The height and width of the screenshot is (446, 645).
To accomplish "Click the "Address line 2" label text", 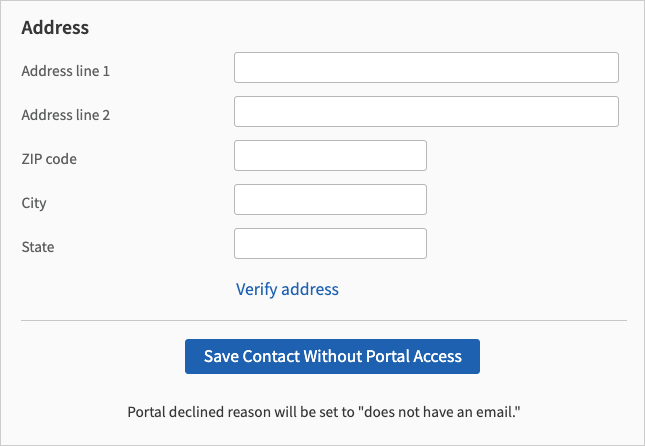I will click(x=65, y=115).
